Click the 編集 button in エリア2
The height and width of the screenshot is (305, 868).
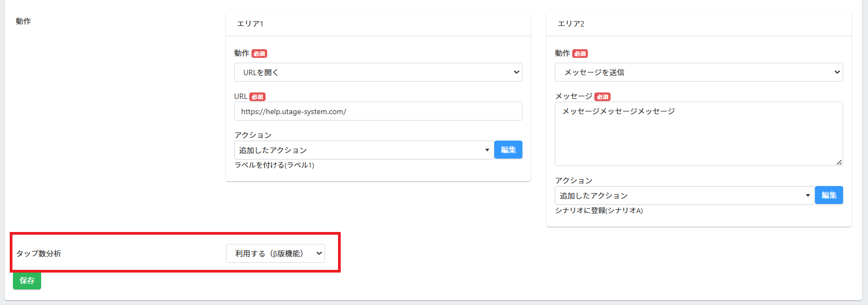[829, 195]
